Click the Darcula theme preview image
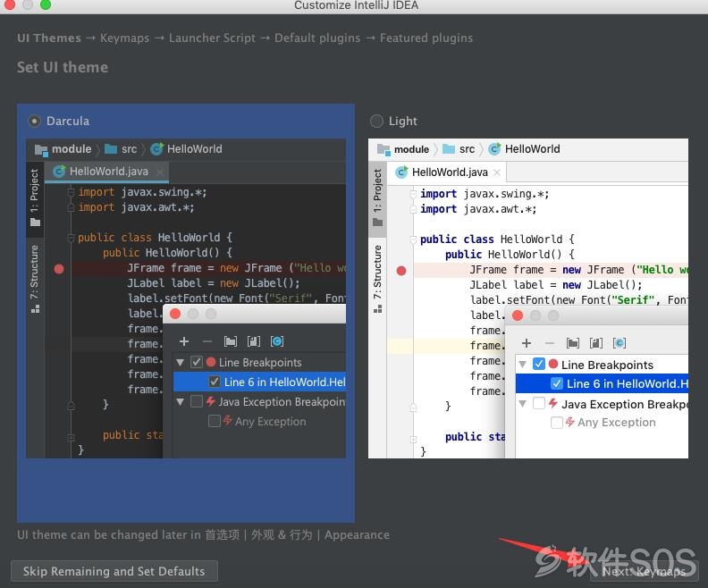The image size is (708, 588). tap(186, 298)
